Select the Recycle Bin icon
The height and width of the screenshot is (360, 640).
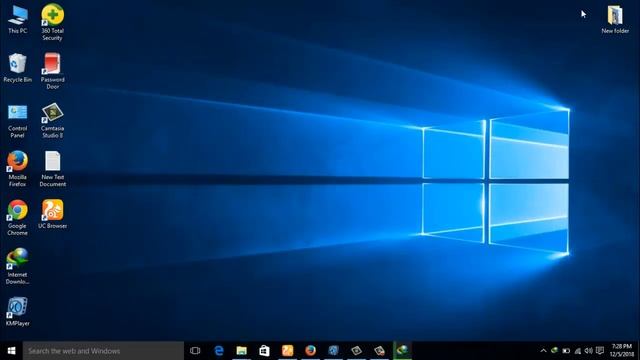[18, 68]
